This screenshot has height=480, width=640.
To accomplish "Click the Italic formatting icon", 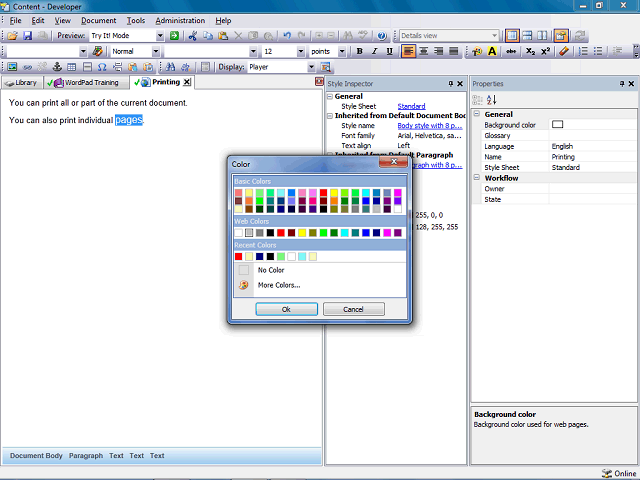I will pyautogui.click(x=374, y=51).
